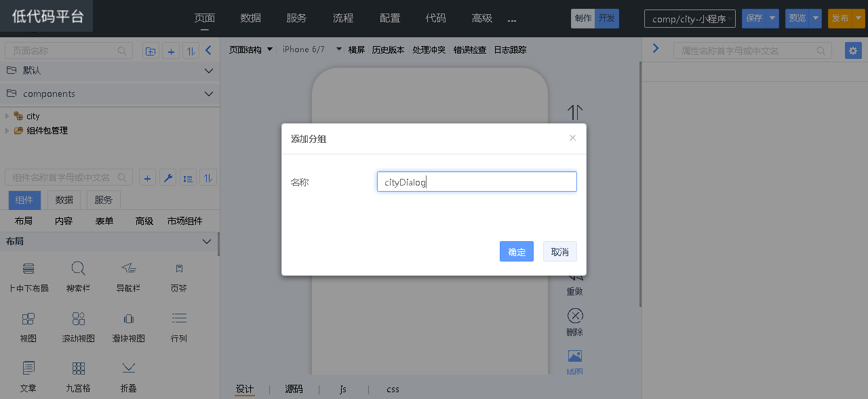Click the 名称 input field with cityDialog
The width and height of the screenshot is (868, 399).
477,182
